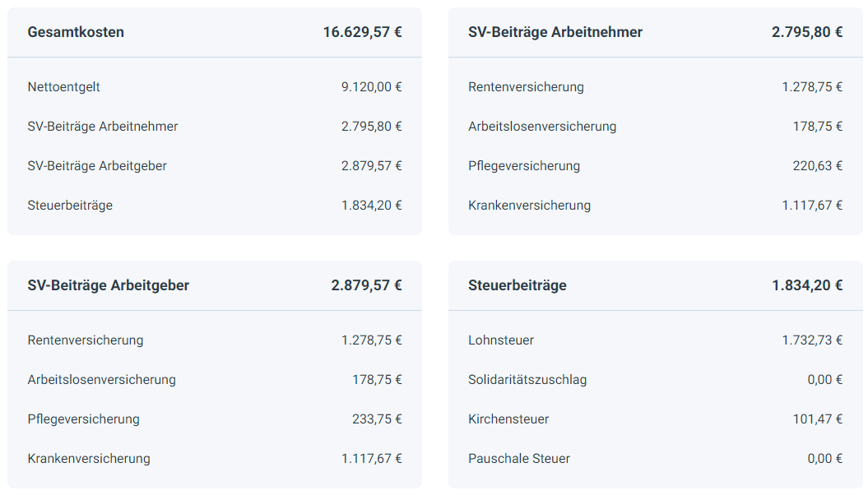The height and width of the screenshot is (495, 868).
Task: Select the Nettoentgelt row label
Action: coord(63,87)
